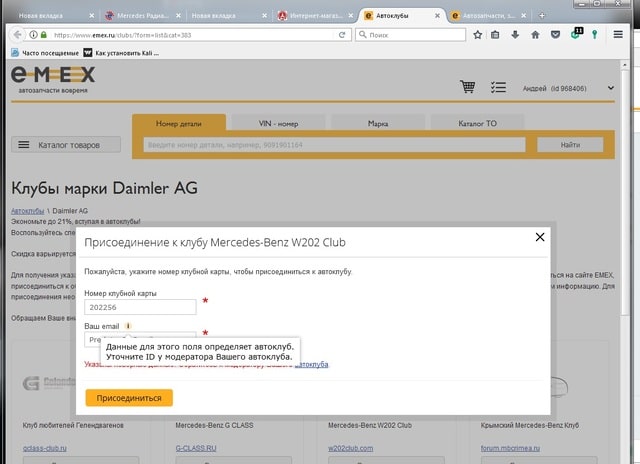640x464 pixels.
Task: Open gclass-club.ru link
Action: point(44,448)
